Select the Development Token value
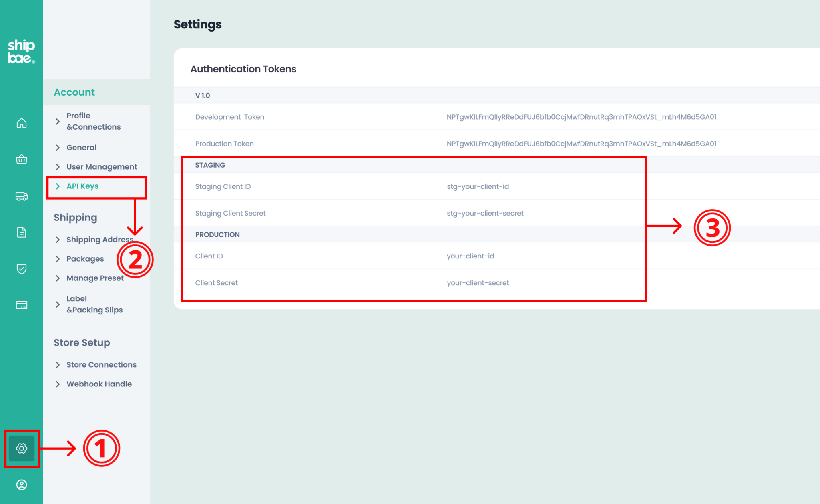The width and height of the screenshot is (820, 504). click(x=581, y=117)
